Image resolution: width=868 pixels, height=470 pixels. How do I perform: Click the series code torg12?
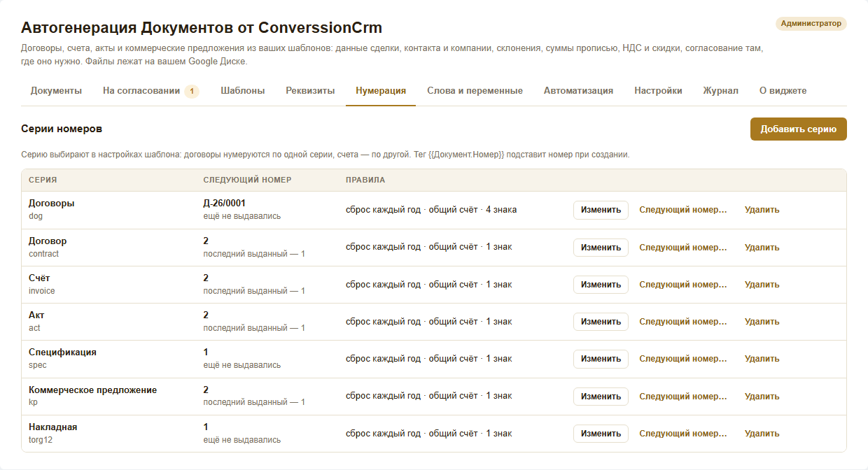point(41,440)
